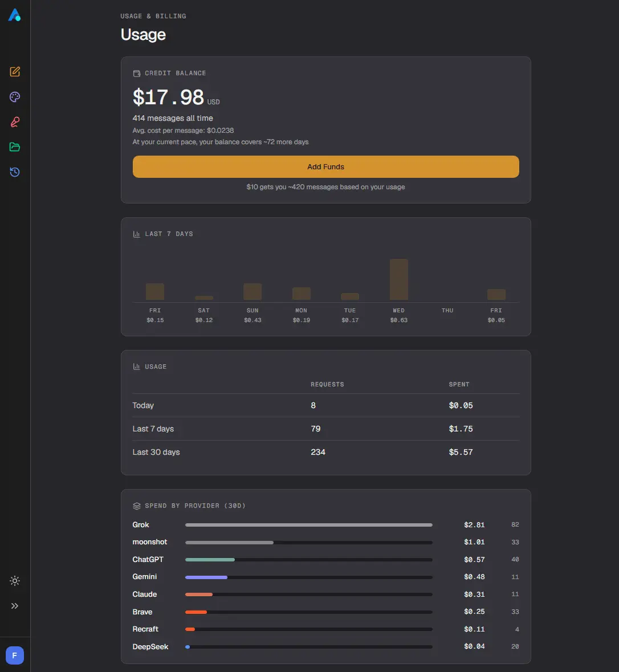Click the Spend by Provider layers icon

coord(137,506)
